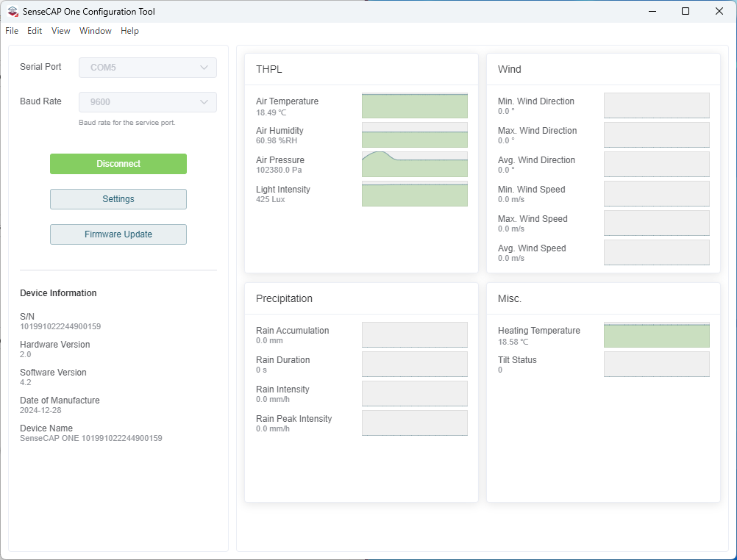Click the Hardware Version value 2.0
The width and height of the screenshot is (737, 560).
(x=26, y=354)
